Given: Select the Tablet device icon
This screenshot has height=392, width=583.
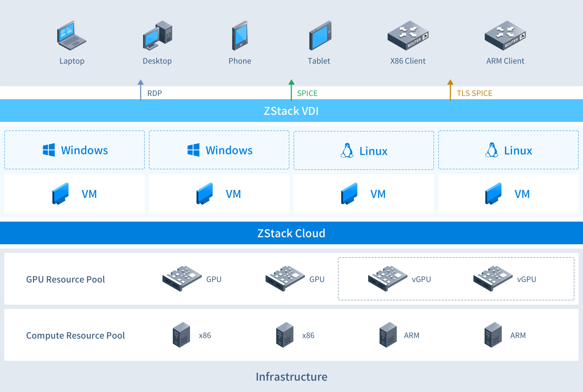Looking at the screenshot, I should (320, 36).
